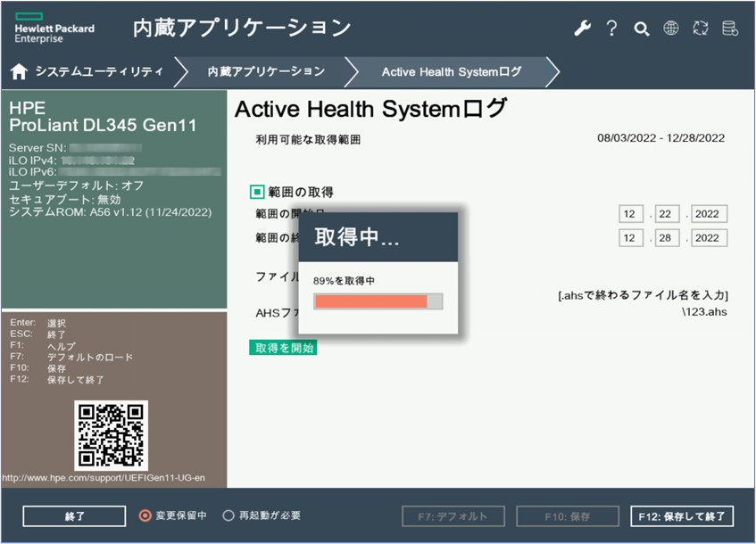Select the globe language icon
Image resolution: width=756 pixels, height=544 pixels.
[x=670, y=29]
